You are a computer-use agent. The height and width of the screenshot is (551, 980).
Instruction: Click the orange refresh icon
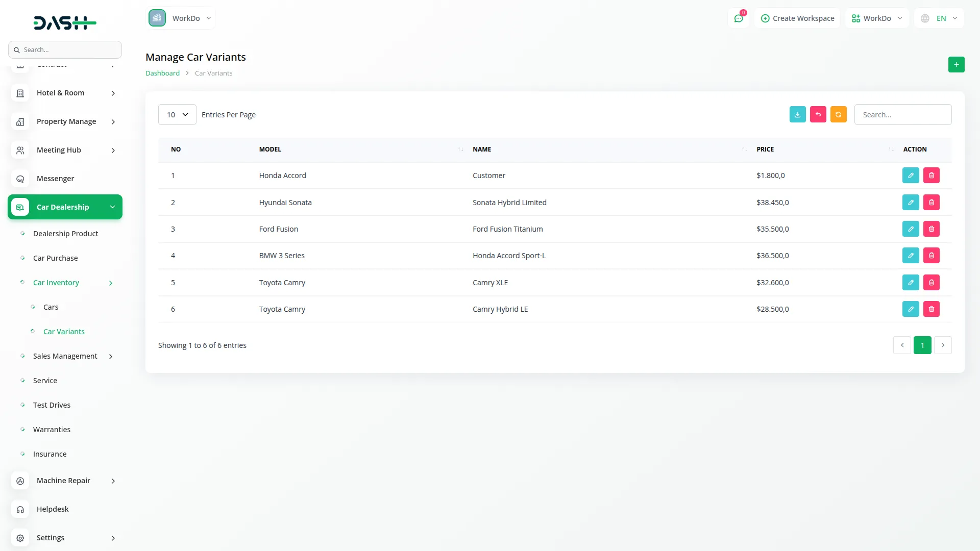point(838,114)
